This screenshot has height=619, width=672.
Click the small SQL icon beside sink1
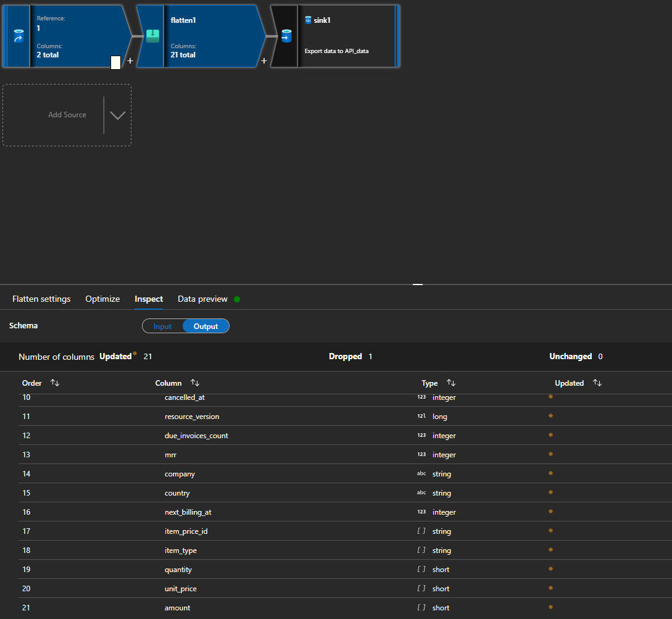308,20
